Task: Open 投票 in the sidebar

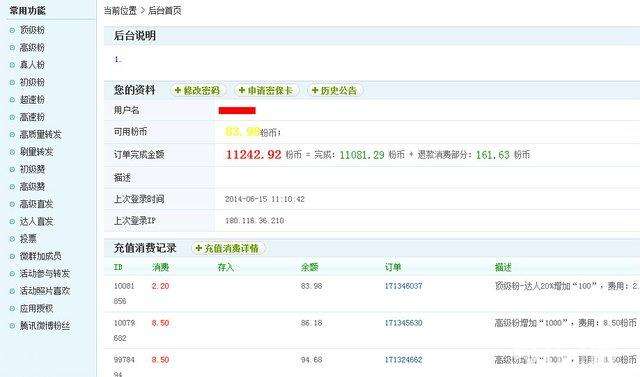Action: 28,238
